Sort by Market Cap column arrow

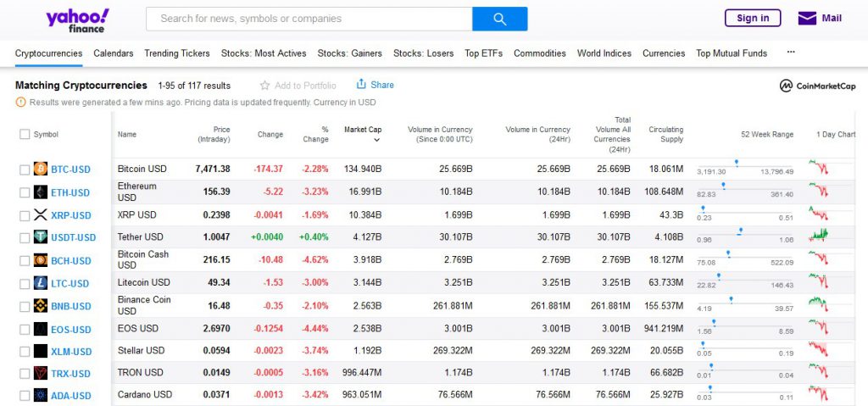point(377,140)
